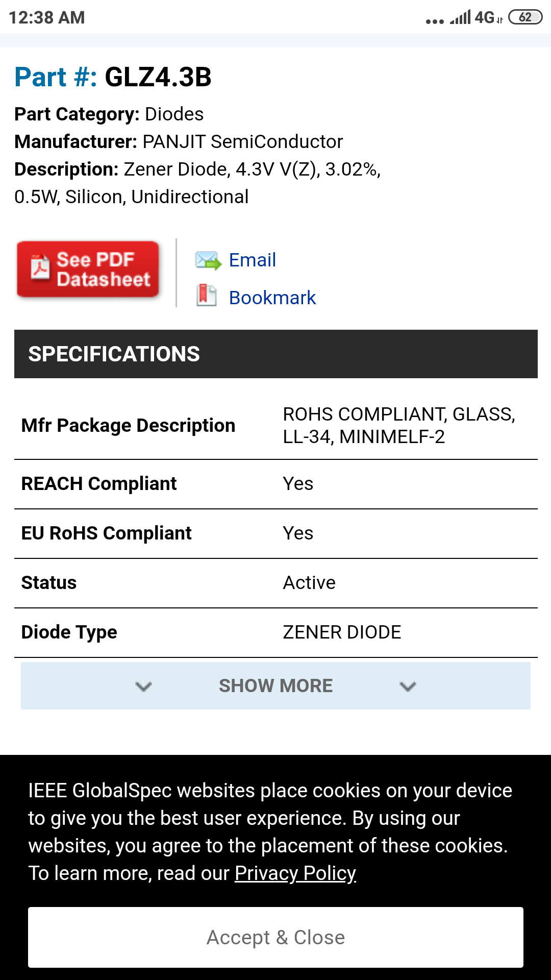Expand specs using right chevron arrow
Image resolution: width=551 pixels, height=980 pixels.
408,687
